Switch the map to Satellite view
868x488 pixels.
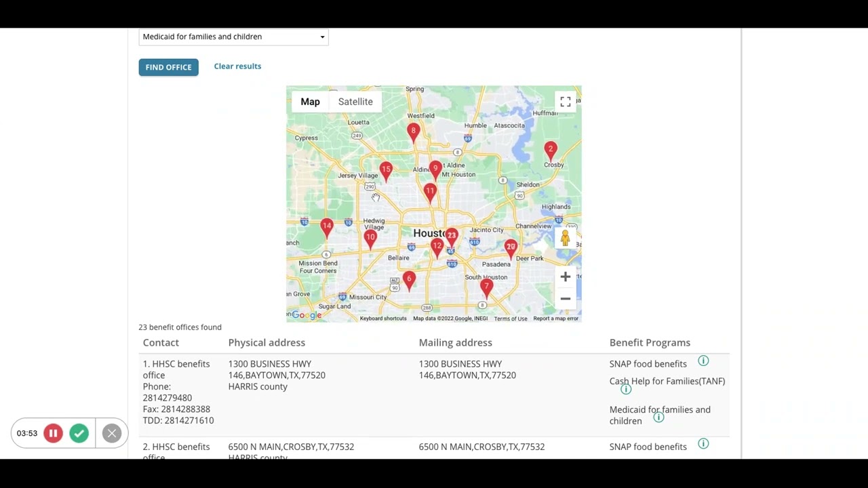(355, 102)
